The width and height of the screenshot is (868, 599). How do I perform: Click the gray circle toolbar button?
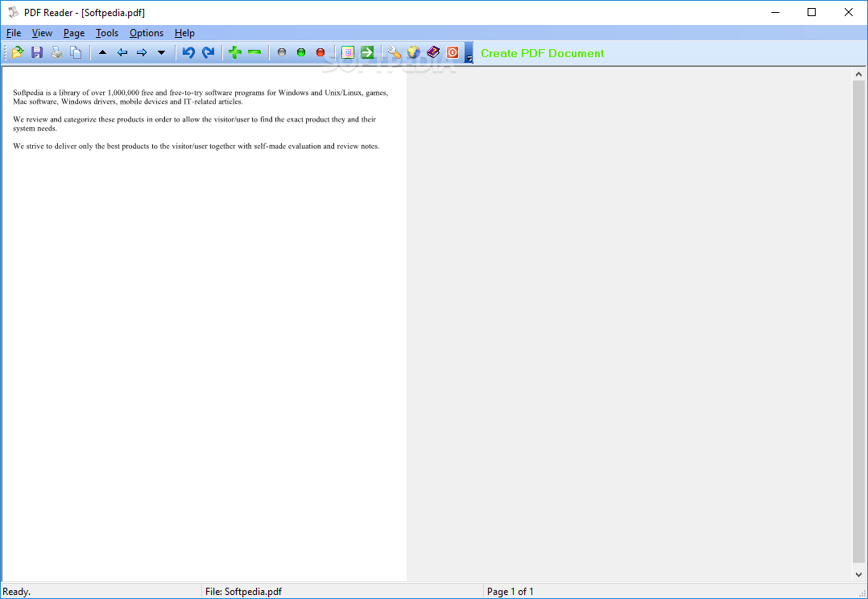[282, 52]
